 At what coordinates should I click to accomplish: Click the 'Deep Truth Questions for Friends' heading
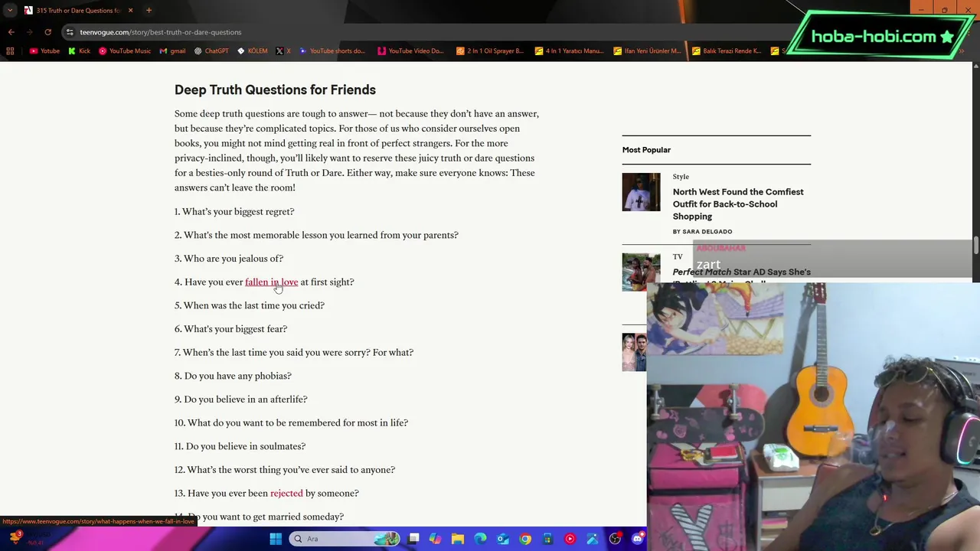(x=275, y=90)
